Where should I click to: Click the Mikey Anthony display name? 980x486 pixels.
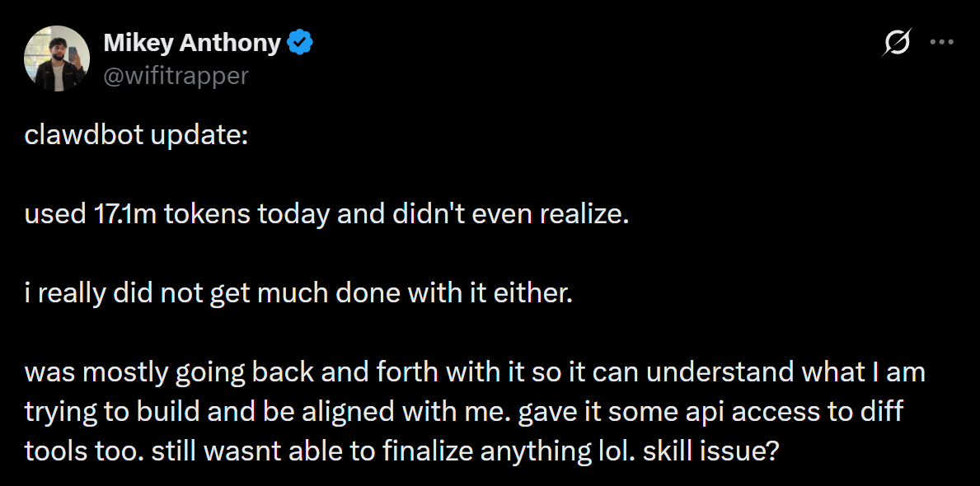(192, 43)
